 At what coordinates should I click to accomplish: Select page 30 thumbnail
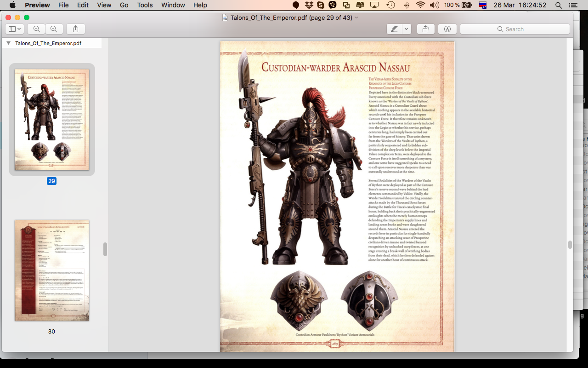(52, 270)
